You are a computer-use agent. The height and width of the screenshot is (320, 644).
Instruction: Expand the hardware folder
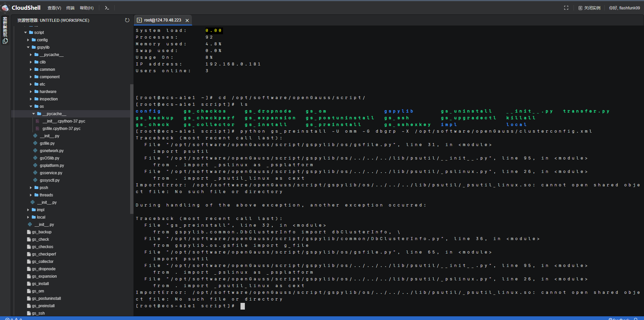pos(31,92)
